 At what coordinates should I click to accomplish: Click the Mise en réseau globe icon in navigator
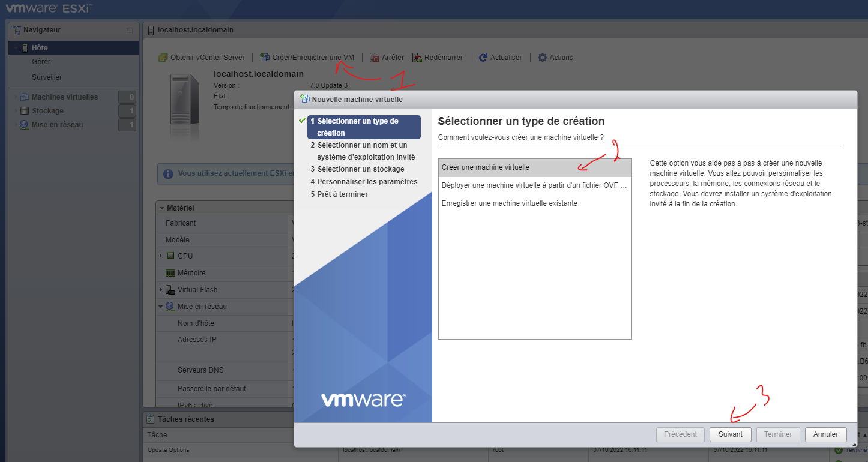tap(25, 125)
